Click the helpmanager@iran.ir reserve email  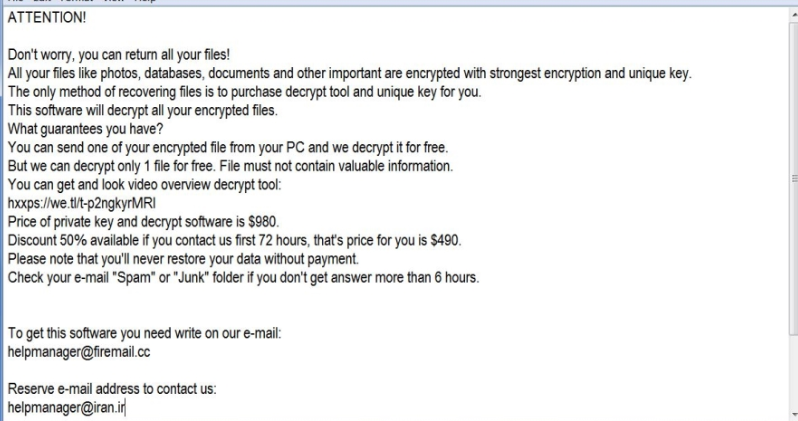pyautogui.click(x=65, y=407)
